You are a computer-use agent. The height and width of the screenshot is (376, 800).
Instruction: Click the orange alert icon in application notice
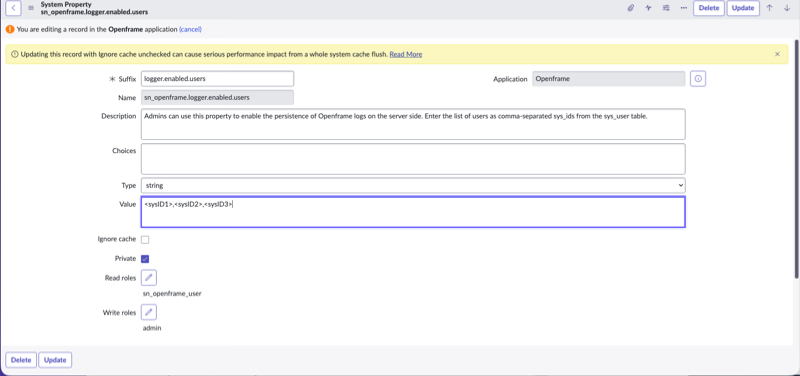point(10,30)
